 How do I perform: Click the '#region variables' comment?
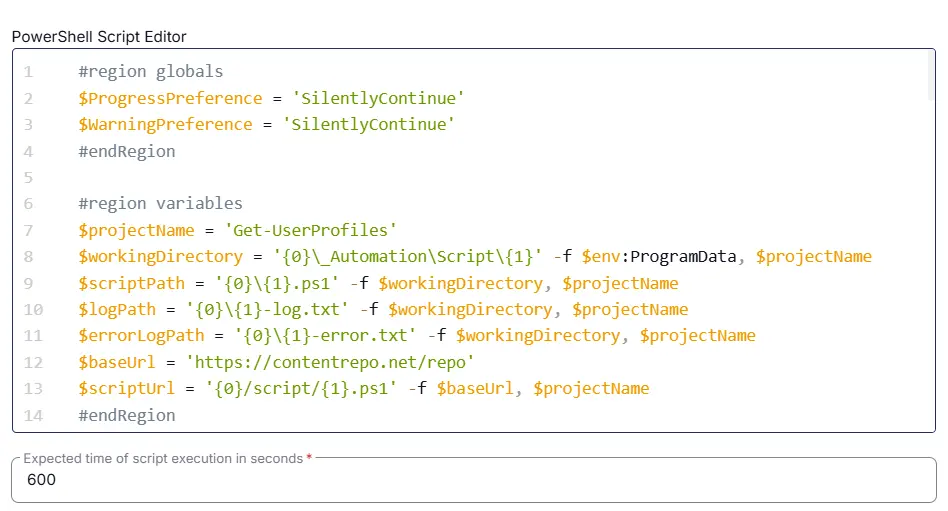(160, 204)
